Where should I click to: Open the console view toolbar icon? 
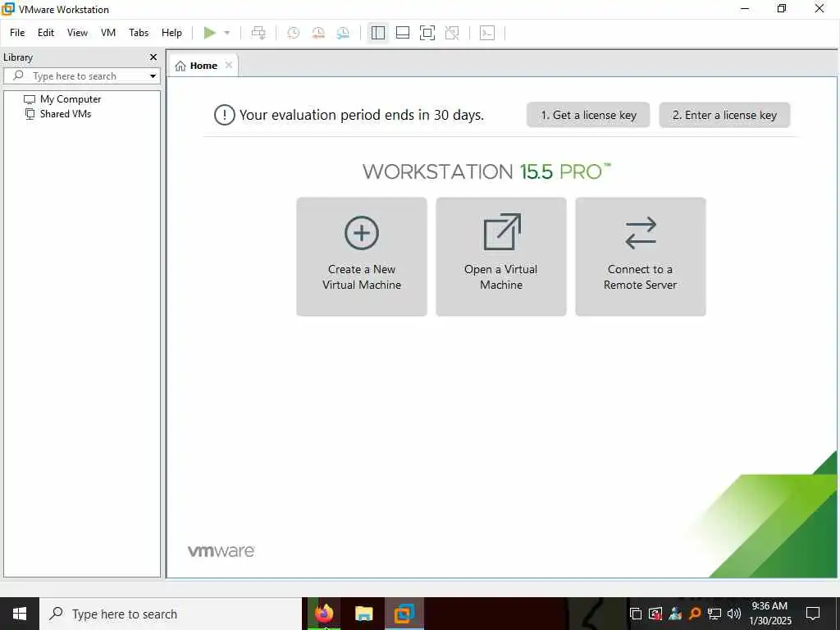487,33
